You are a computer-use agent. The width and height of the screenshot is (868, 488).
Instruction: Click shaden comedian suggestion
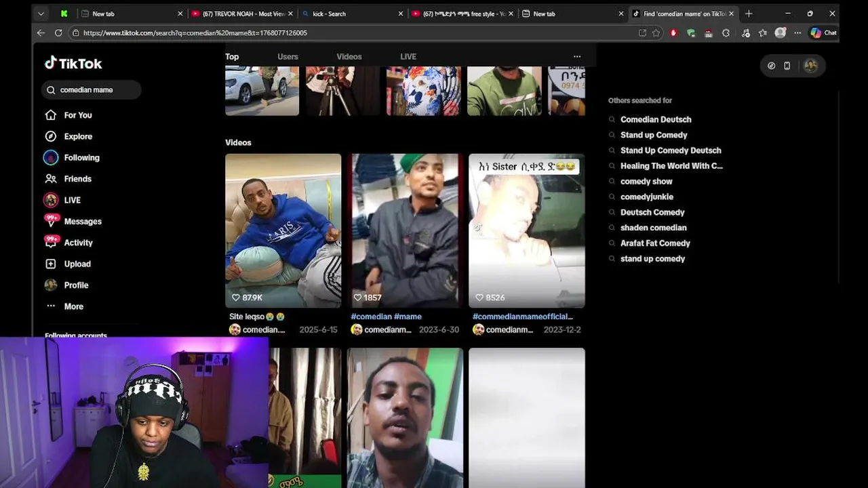[x=653, y=228]
